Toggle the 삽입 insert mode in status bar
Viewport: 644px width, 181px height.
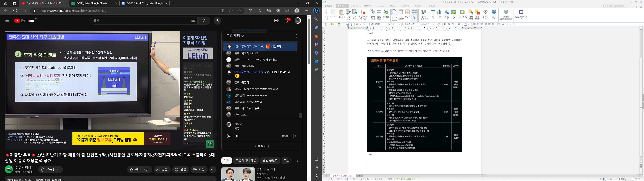pos(390,179)
